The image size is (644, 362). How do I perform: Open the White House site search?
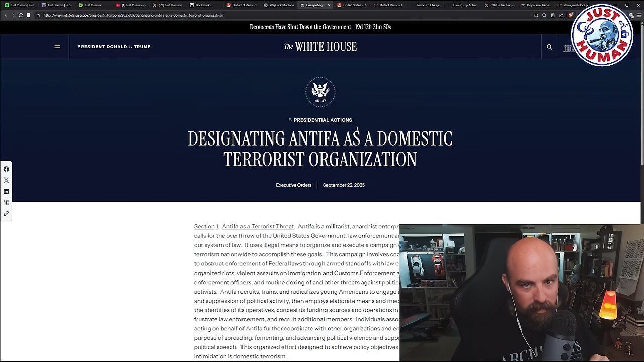click(x=549, y=47)
